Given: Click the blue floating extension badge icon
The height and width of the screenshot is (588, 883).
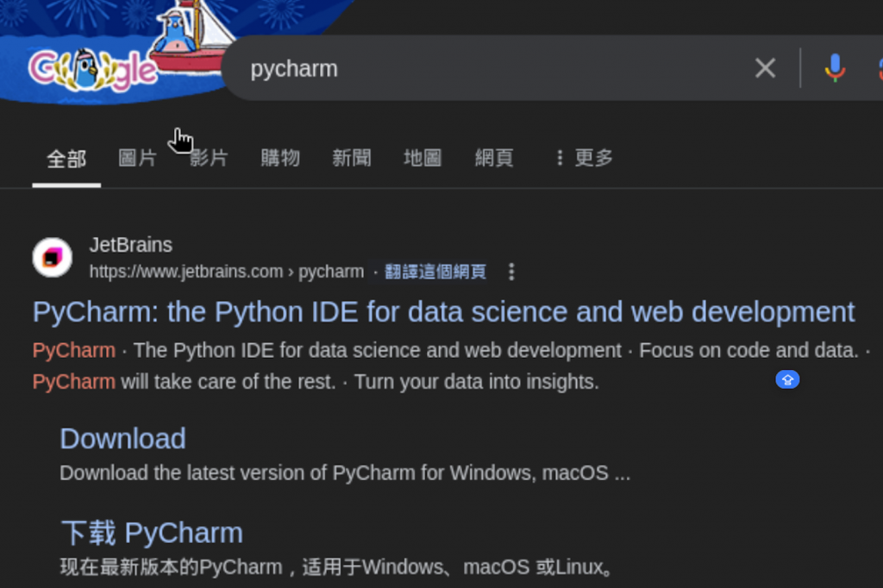Looking at the screenshot, I should pyautogui.click(x=787, y=379).
